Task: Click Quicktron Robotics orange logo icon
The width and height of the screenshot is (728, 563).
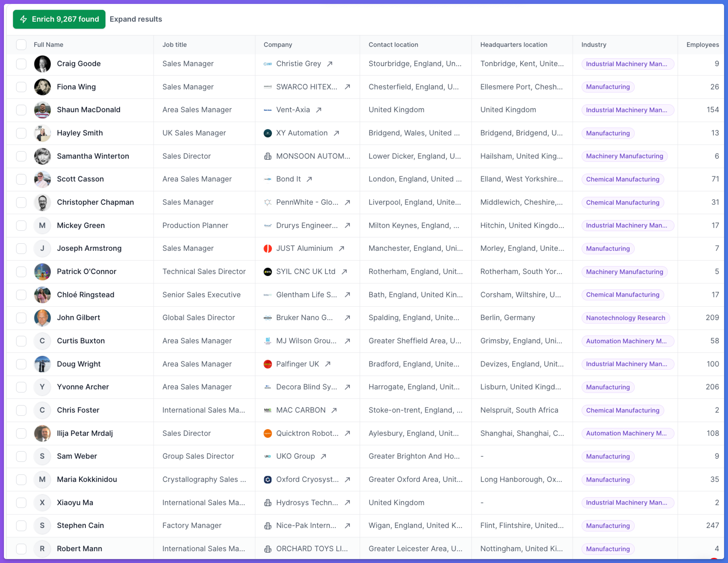Action: [x=268, y=433]
